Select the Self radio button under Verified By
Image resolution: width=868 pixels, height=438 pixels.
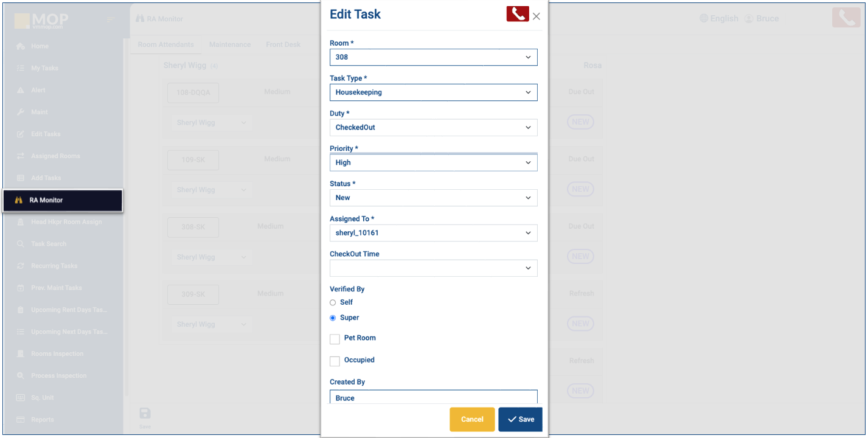point(333,302)
